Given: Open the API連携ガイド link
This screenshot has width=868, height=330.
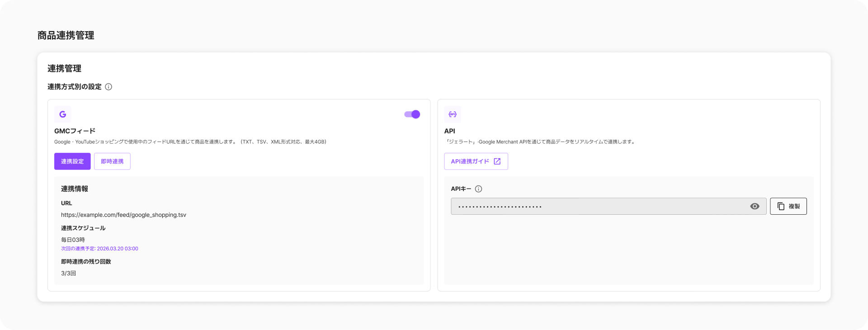Looking at the screenshot, I should point(470,161).
